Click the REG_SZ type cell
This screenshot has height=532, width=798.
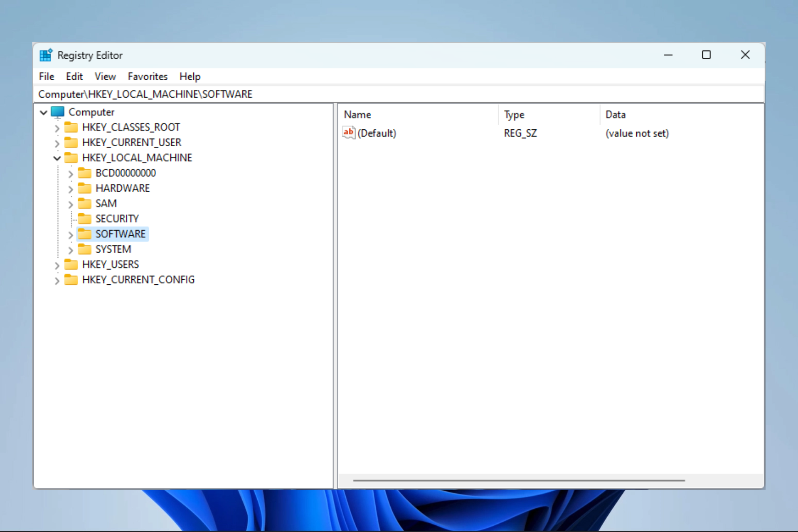(520, 133)
